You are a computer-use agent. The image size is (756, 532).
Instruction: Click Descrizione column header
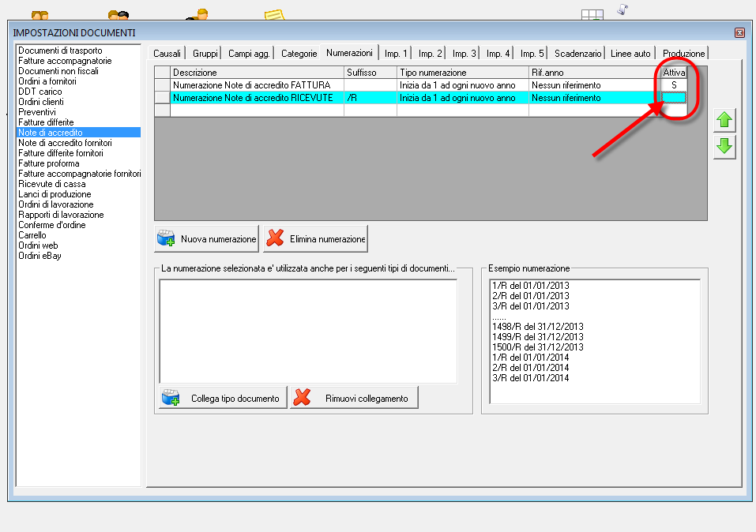[257, 73]
